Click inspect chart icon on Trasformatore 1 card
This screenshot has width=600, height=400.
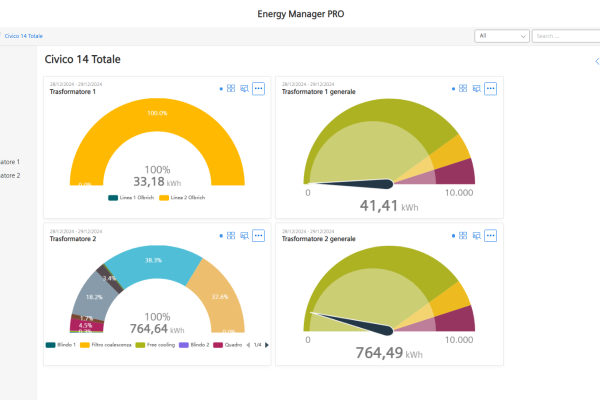[244, 89]
